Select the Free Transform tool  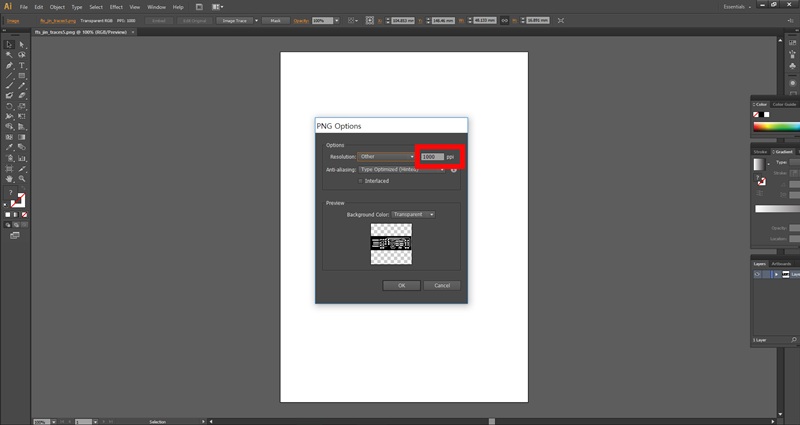pos(22,116)
